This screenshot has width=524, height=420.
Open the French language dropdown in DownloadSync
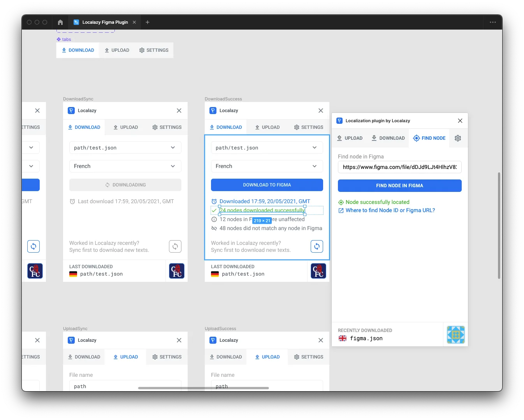pos(125,166)
